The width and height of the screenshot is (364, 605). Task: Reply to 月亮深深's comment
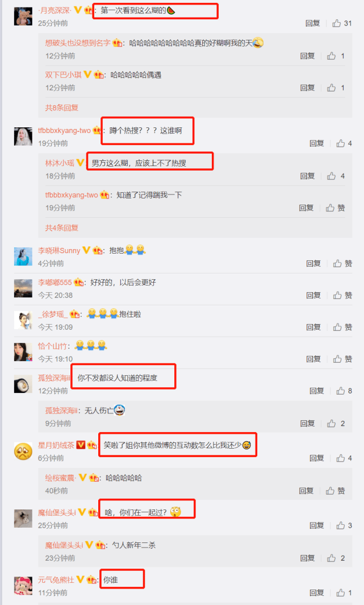coord(313,23)
